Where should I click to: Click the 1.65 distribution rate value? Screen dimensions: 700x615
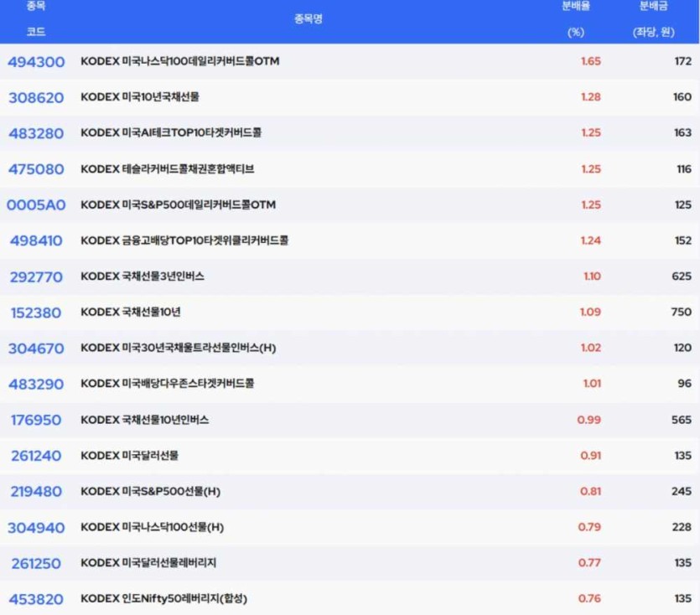pyautogui.click(x=590, y=62)
